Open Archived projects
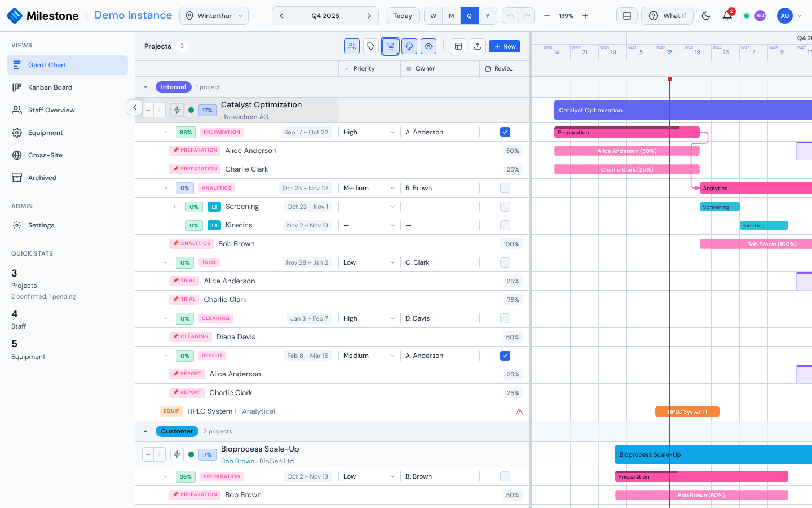The image size is (812, 508). point(67,178)
